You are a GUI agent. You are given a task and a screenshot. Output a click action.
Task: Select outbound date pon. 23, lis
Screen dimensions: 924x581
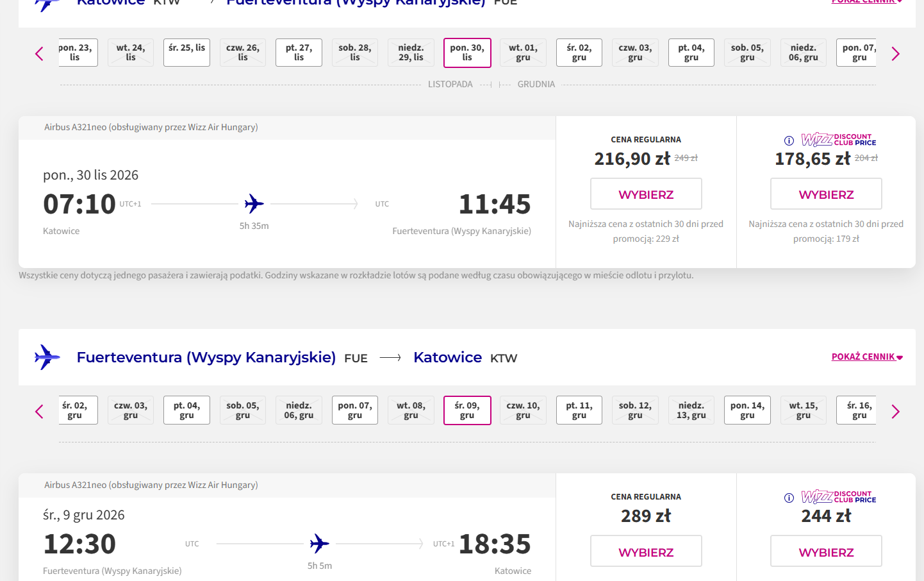77,53
